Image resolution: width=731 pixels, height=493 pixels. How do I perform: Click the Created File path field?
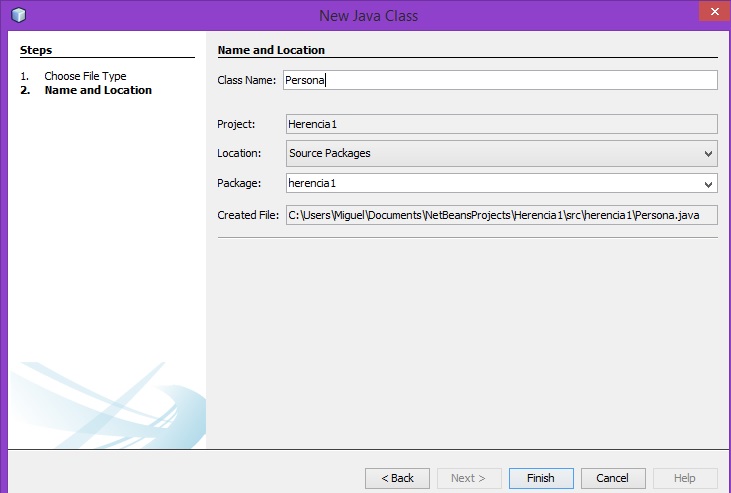tap(500, 215)
